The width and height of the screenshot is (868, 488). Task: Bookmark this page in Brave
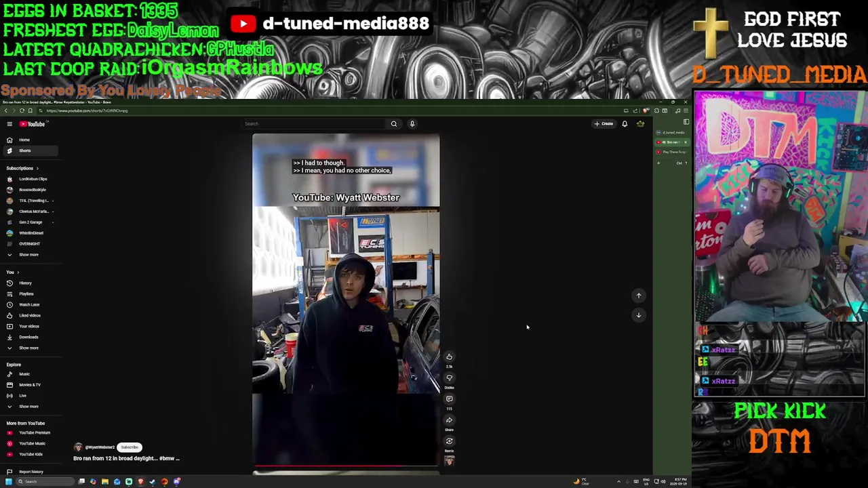[x=30, y=110]
